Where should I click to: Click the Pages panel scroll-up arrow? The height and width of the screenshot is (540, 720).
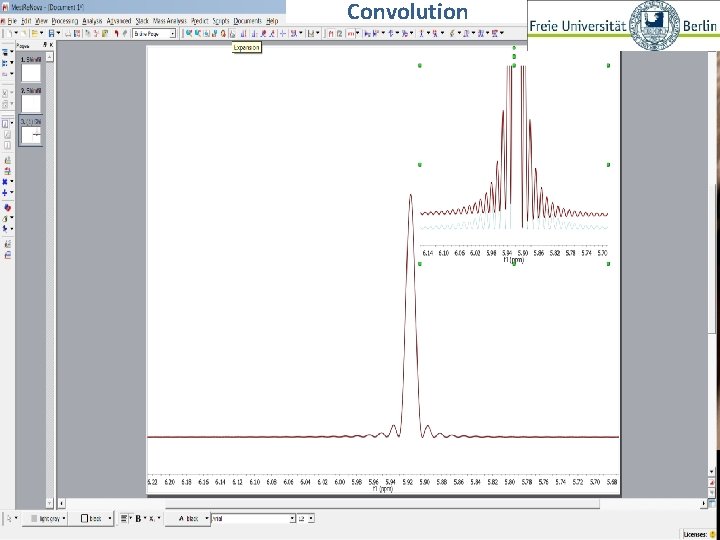[x=50, y=56]
